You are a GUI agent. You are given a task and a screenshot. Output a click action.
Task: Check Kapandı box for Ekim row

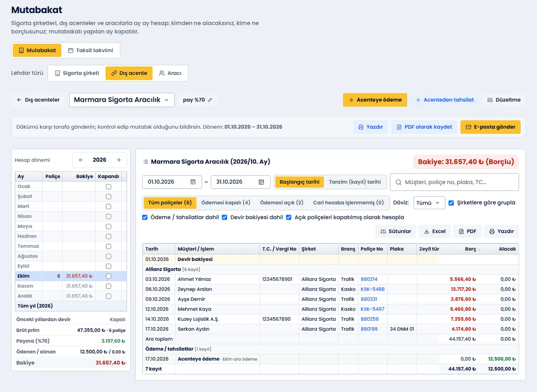[109, 276]
